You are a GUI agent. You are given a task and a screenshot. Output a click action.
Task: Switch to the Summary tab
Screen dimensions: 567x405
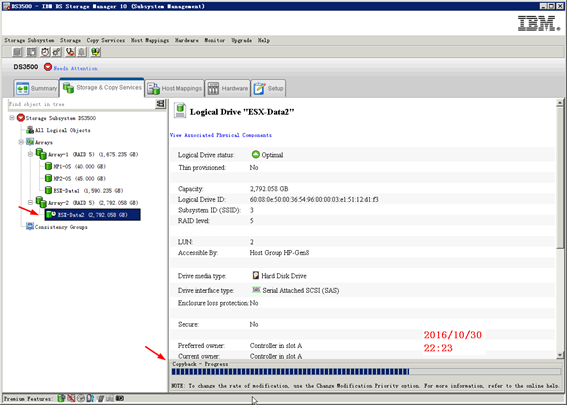tap(37, 88)
